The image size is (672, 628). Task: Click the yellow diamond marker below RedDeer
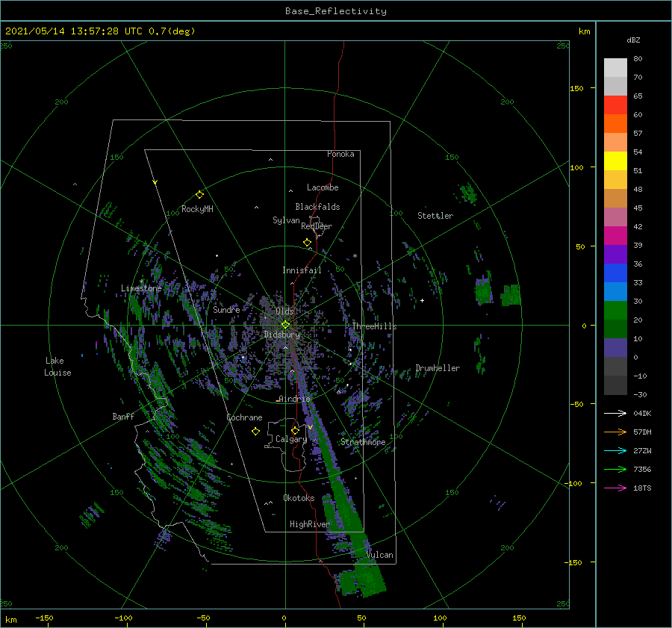tap(307, 243)
